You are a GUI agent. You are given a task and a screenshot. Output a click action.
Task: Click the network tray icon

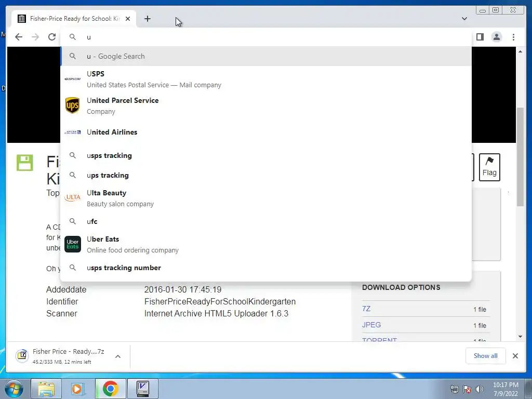454,389
